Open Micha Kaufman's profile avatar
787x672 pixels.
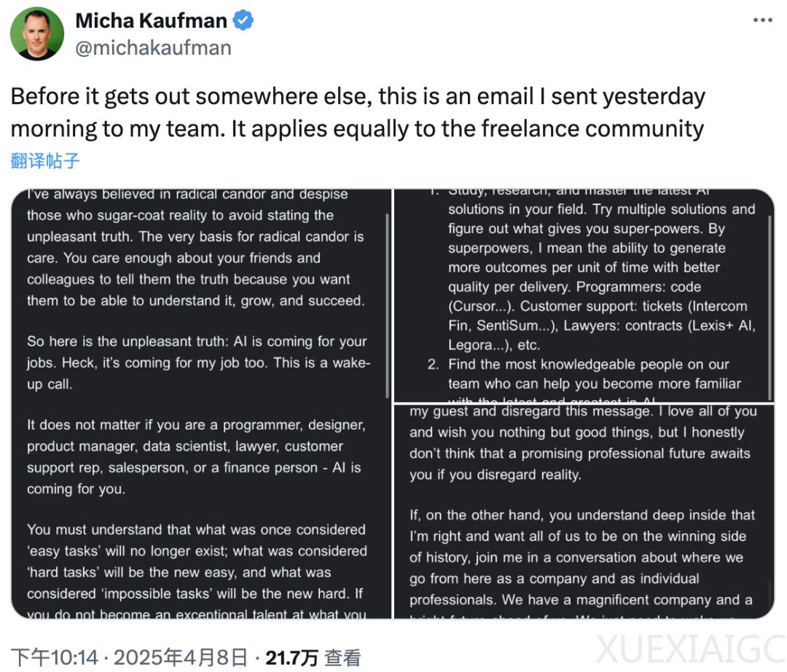point(37,34)
